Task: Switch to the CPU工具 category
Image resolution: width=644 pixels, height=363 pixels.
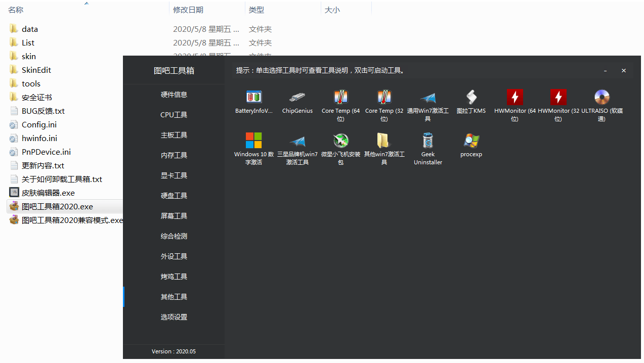Action: point(174,114)
